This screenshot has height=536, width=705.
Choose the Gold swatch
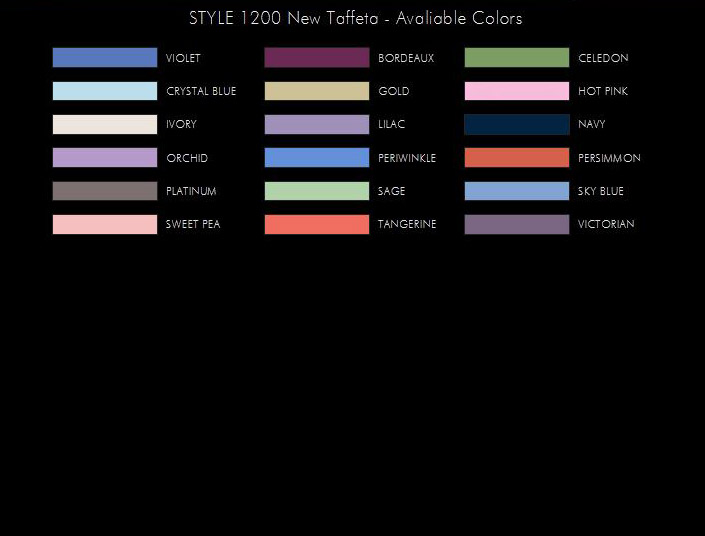(x=317, y=91)
